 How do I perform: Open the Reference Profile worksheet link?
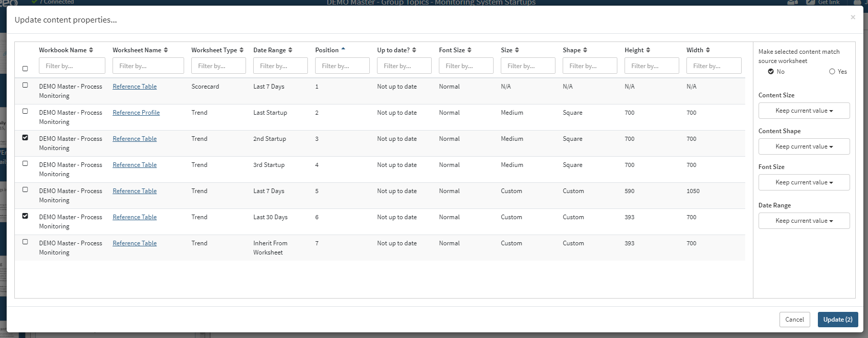[x=136, y=113]
